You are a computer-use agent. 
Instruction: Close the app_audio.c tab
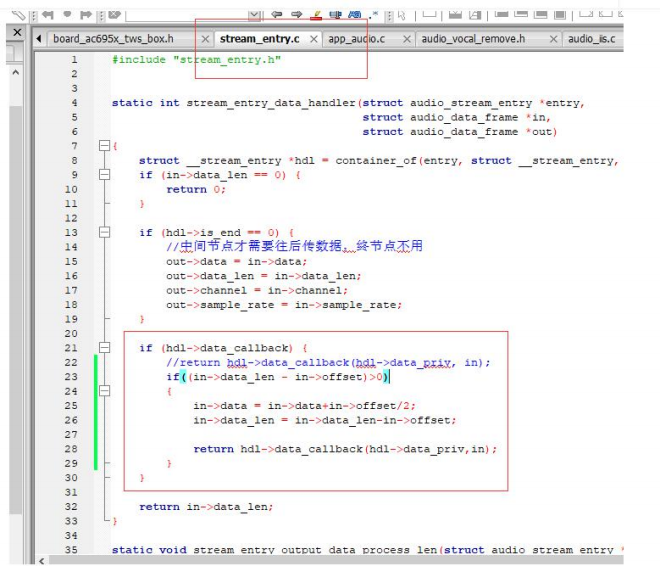coord(407,39)
